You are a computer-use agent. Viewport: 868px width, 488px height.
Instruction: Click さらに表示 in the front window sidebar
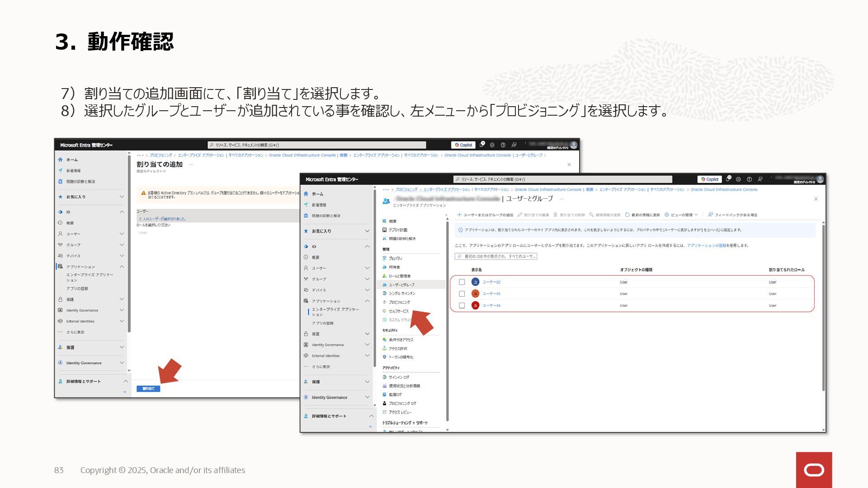click(x=321, y=366)
